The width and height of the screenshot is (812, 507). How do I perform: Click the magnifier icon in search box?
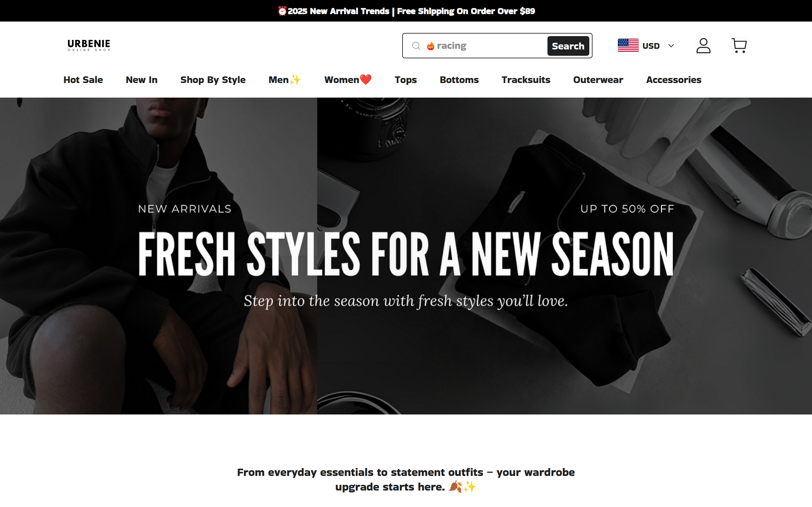pos(416,46)
